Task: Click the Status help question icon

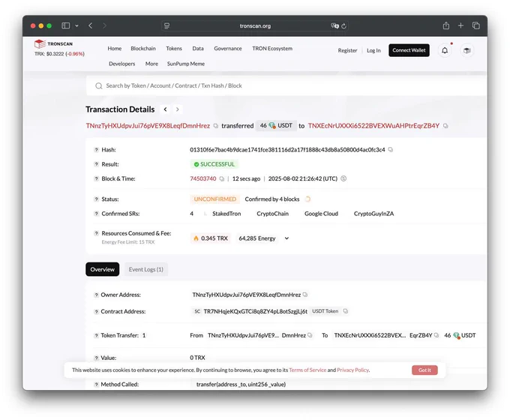Action: tap(96, 199)
